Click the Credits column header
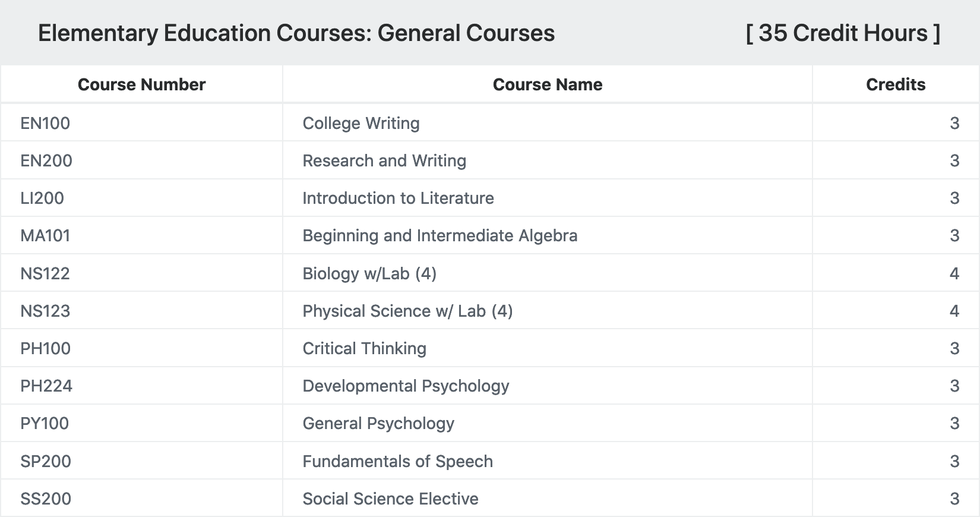This screenshot has width=980, height=517. click(896, 84)
